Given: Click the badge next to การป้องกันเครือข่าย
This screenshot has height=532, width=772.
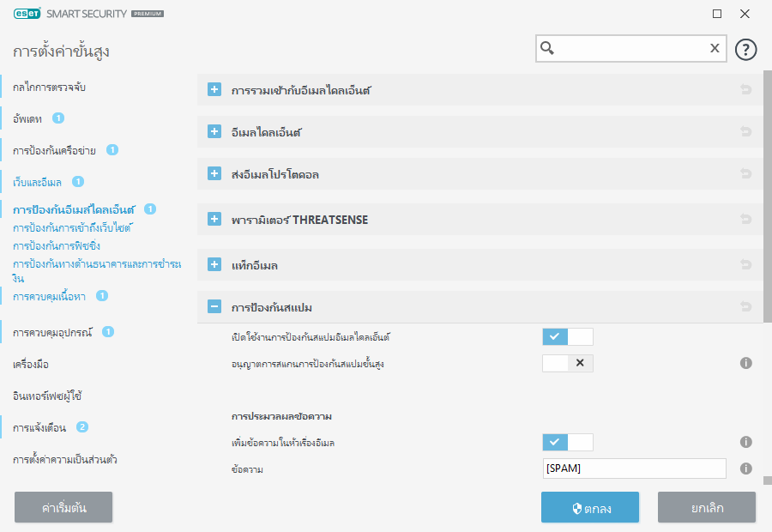Looking at the screenshot, I should click(112, 150).
